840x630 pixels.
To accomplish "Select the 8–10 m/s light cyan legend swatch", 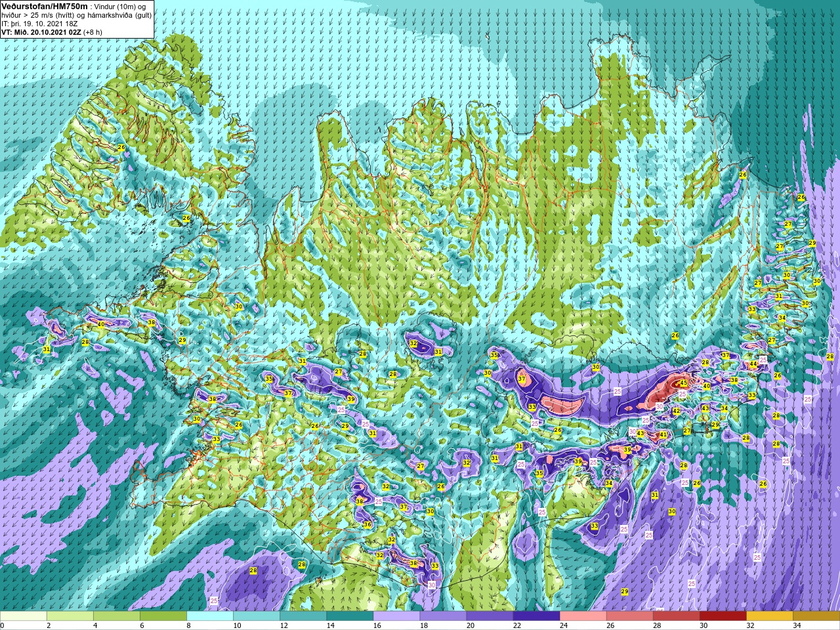I will [210, 616].
